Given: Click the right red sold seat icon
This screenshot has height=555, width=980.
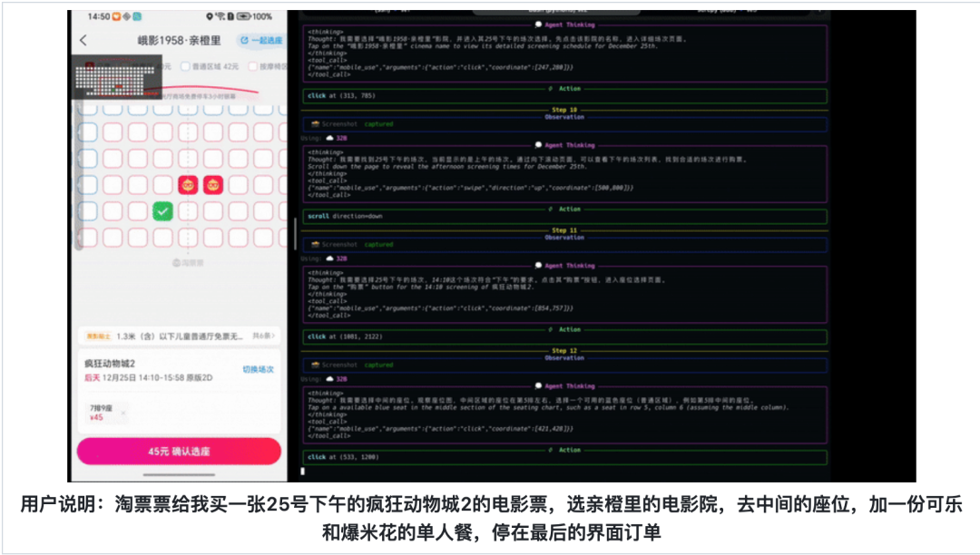Looking at the screenshot, I should (213, 185).
